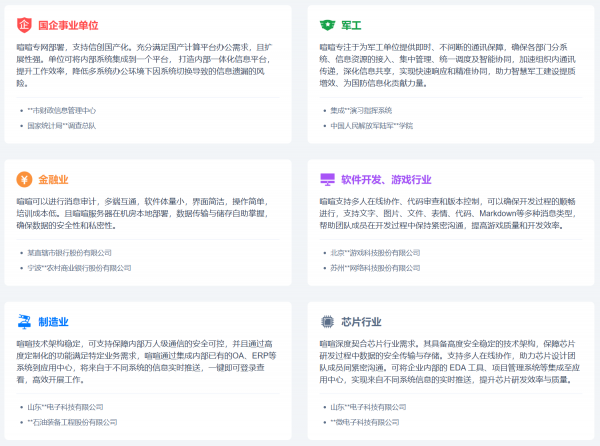The height and width of the screenshot is (446, 600).
Task: Click the gray chip icon for 芯片行业
Action: pos(327,322)
